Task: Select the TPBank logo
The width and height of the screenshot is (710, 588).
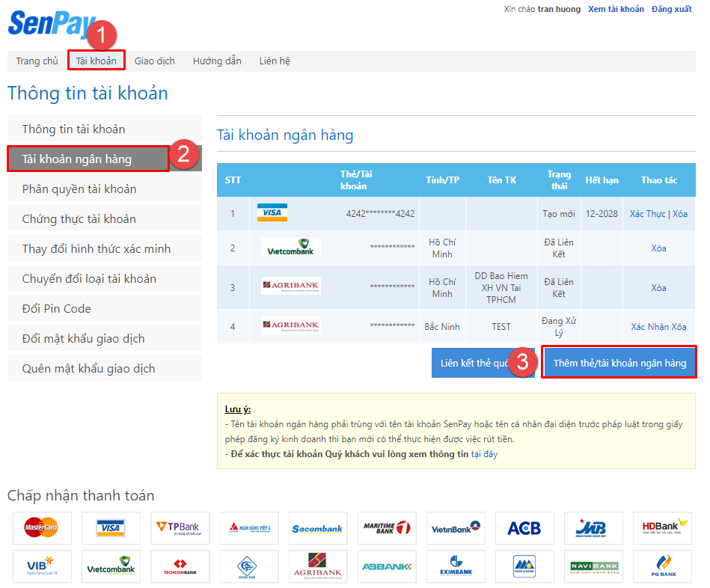Action: point(180,527)
